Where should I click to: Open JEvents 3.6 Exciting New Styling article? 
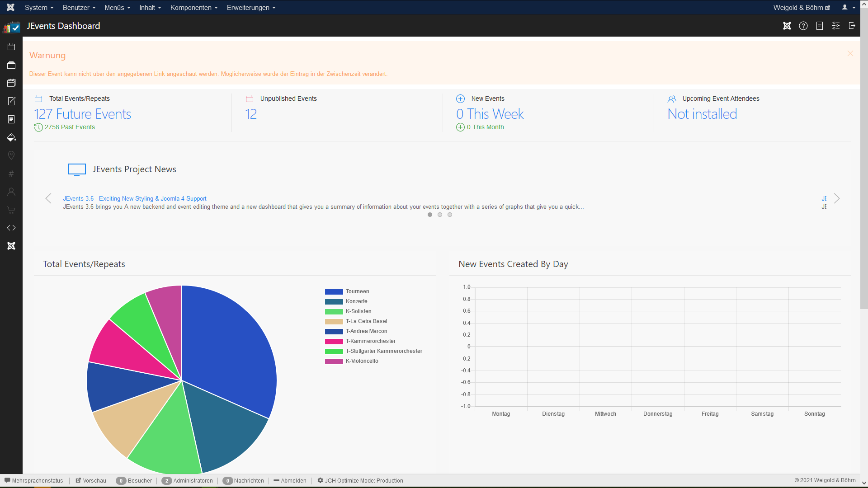[x=135, y=198]
